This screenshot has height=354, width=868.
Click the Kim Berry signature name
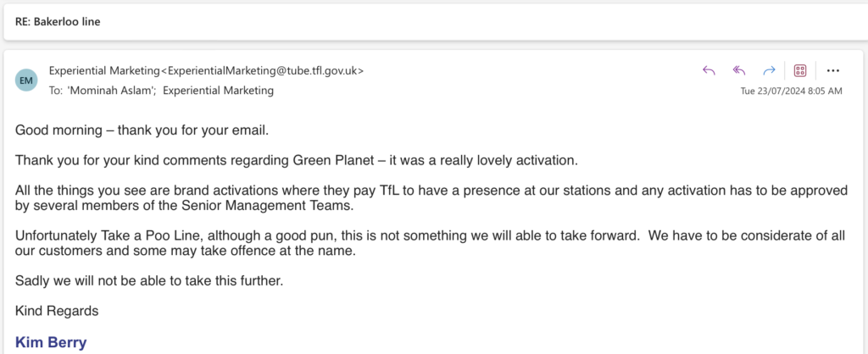[51, 342]
